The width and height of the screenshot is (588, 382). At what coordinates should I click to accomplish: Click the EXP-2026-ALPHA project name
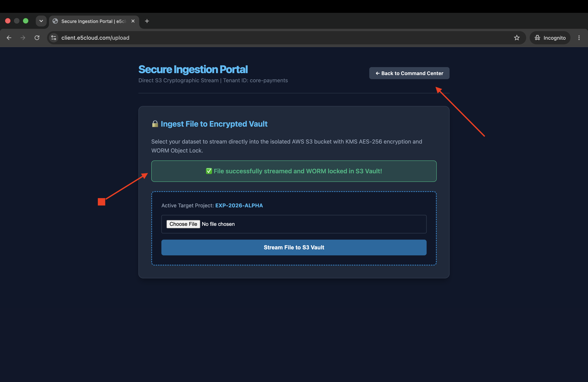pos(239,206)
